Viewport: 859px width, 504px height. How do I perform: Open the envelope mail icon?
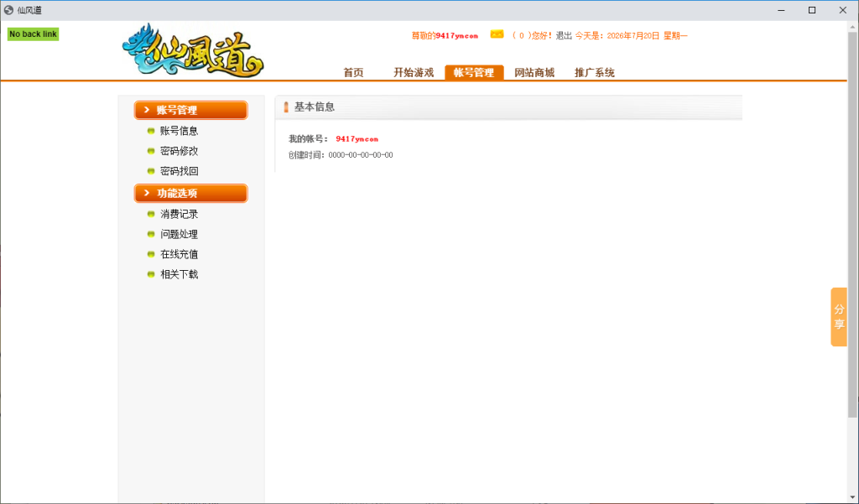click(x=497, y=34)
